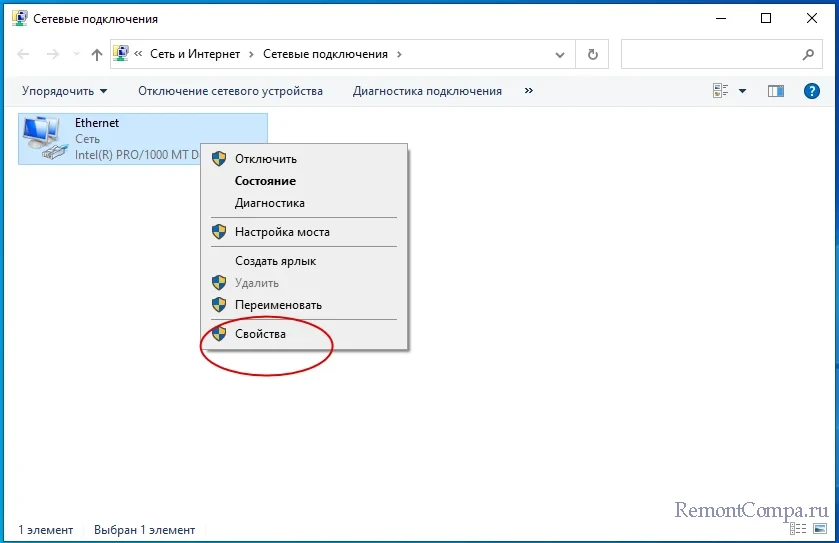Image resolution: width=839 pixels, height=543 pixels.
Task: Click Диагностика подключения toolbar button
Action: tap(427, 91)
